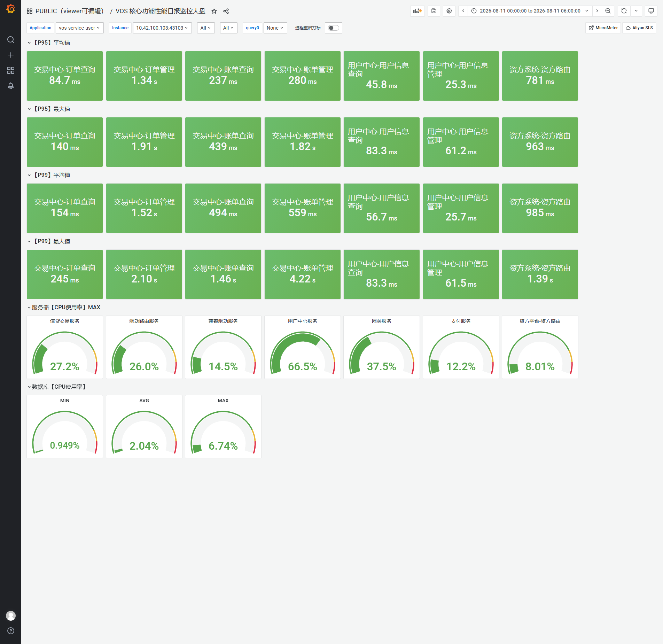This screenshot has height=644, width=663.
Task: Refresh the dashboard
Action: (624, 11)
